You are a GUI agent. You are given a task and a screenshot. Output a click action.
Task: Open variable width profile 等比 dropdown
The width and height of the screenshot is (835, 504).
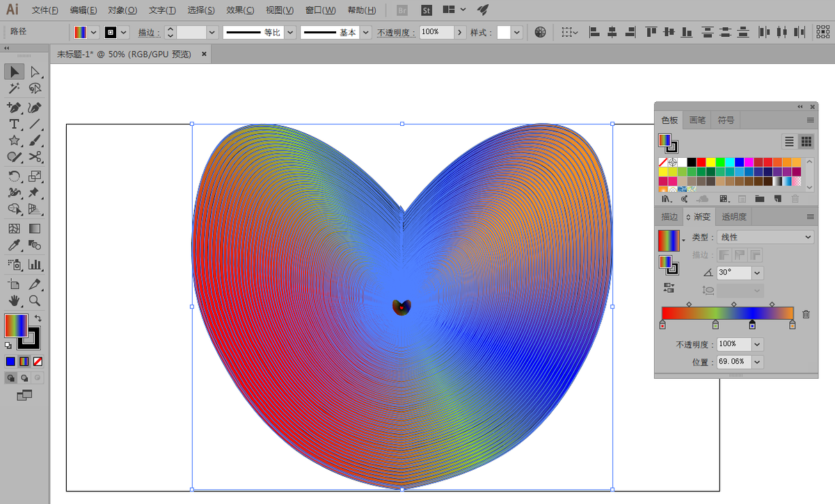[x=290, y=33]
